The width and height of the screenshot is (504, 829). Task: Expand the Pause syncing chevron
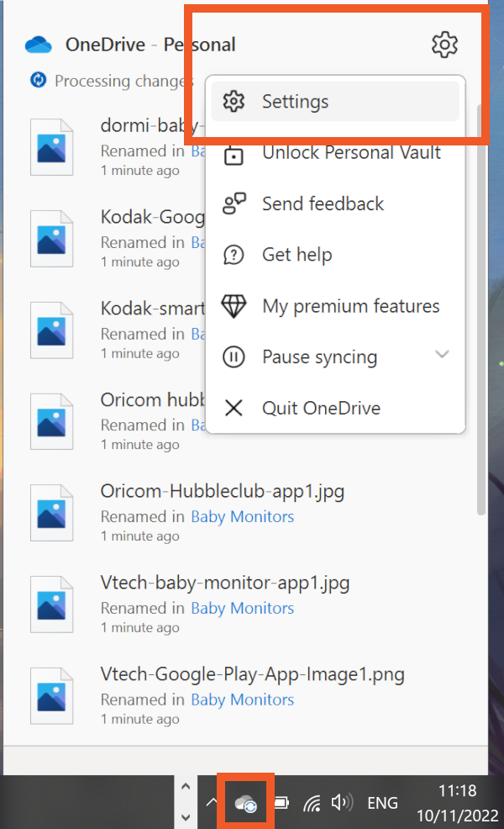pyautogui.click(x=442, y=356)
